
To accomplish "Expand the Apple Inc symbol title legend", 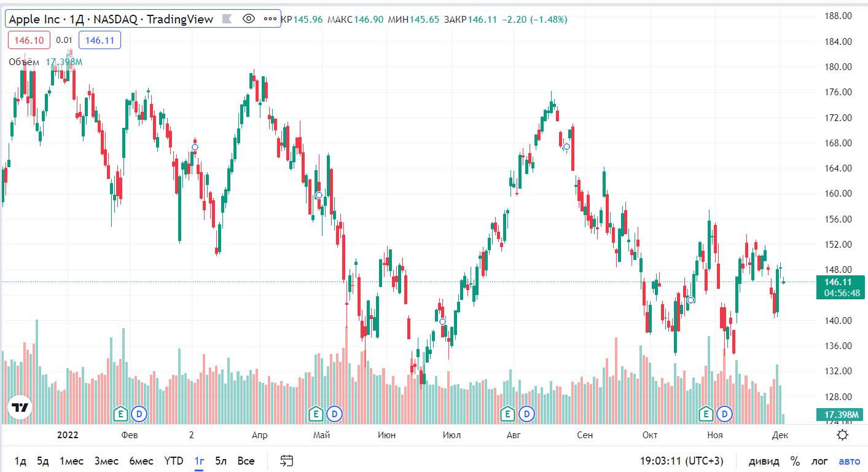I will click(x=111, y=19).
